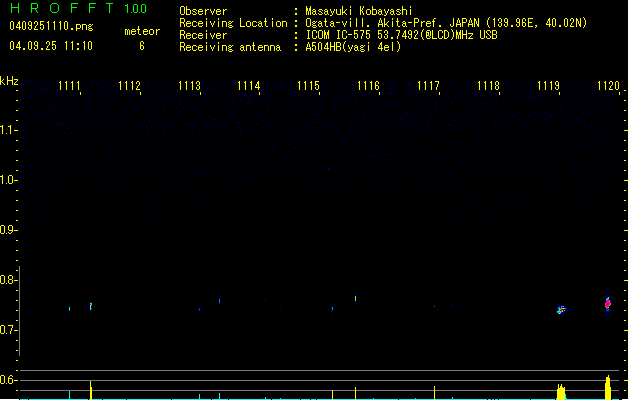Viewport: 629px width, 400px height.
Task: Click time axis label 1115
Action: 308,86
